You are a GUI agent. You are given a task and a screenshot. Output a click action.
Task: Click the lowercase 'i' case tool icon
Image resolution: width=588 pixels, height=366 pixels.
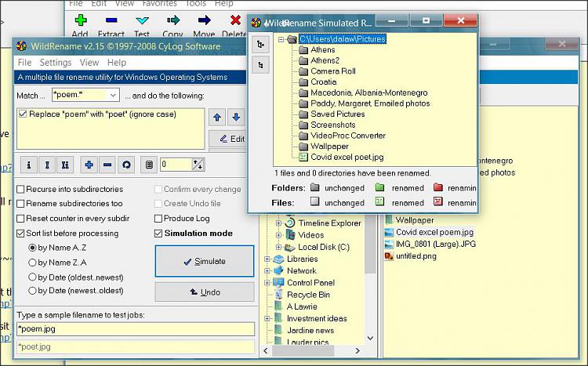coord(28,165)
